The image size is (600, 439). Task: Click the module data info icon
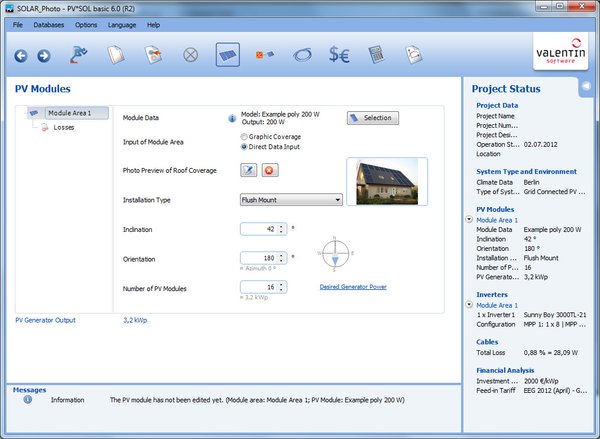(232, 118)
